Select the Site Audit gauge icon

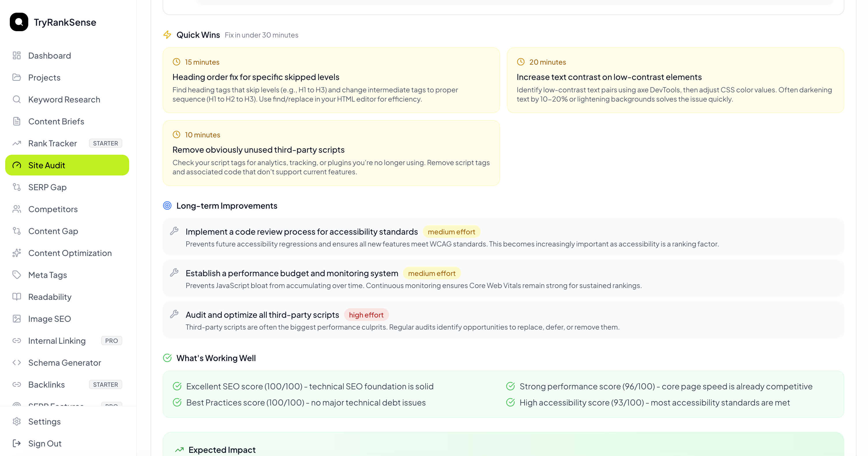pyautogui.click(x=16, y=165)
